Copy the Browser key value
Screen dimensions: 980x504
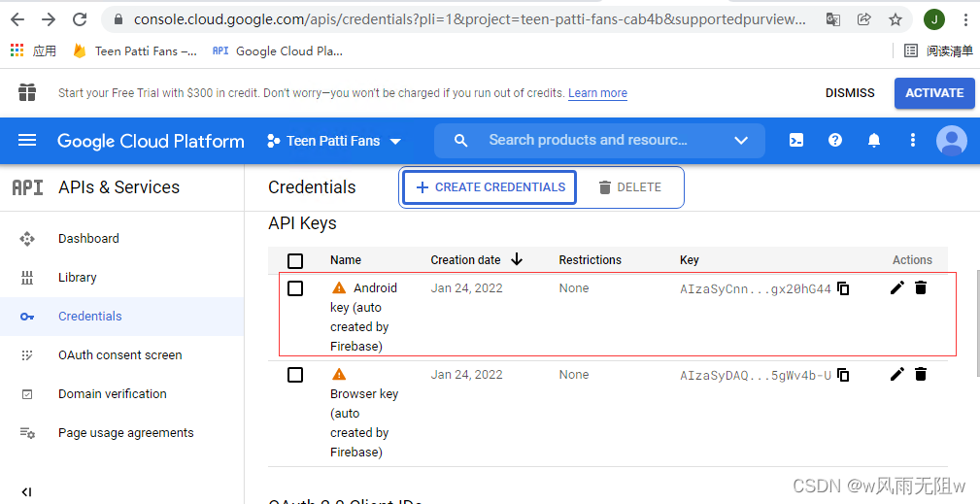tap(843, 375)
